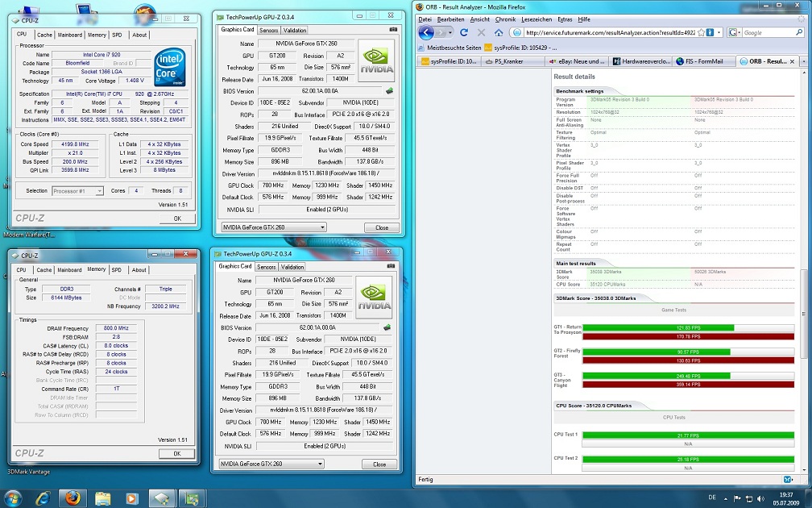Open the About tab in bottom CPU-Z

click(139, 269)
